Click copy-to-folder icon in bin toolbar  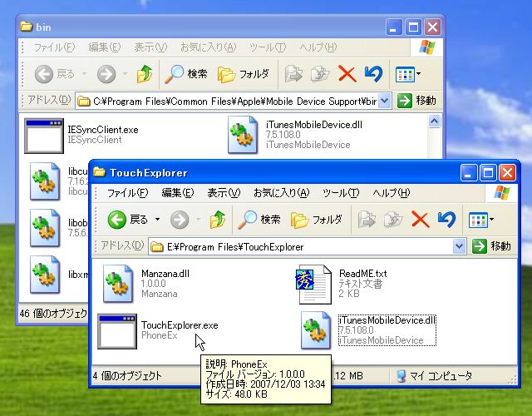(320, 74)
